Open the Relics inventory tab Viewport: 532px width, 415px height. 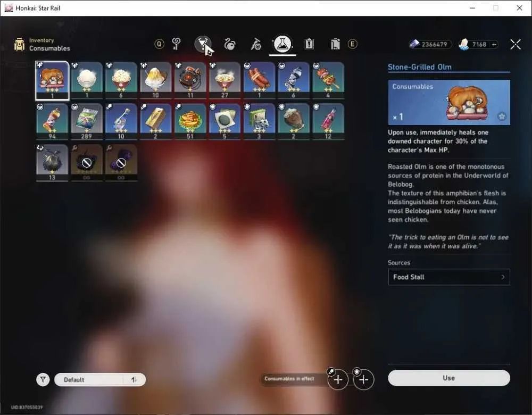tap(230, 44)
